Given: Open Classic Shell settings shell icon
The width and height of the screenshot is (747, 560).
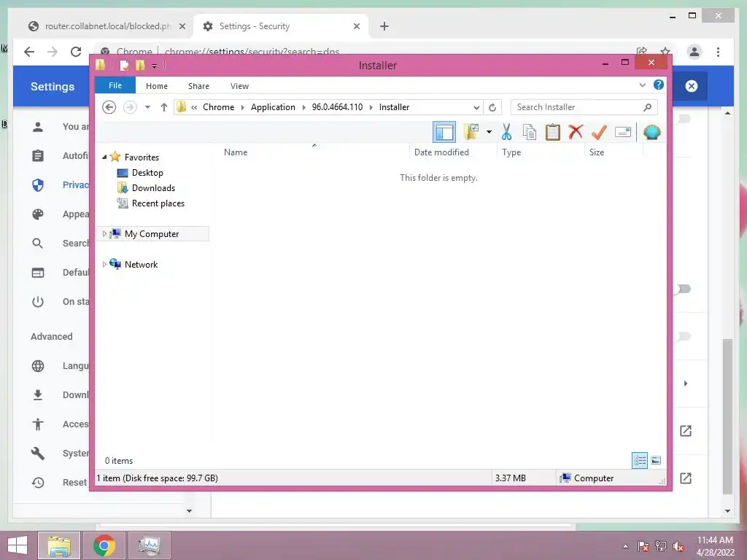Looking at the screenshot, I should pyautogui.click(x=651, y=132).
